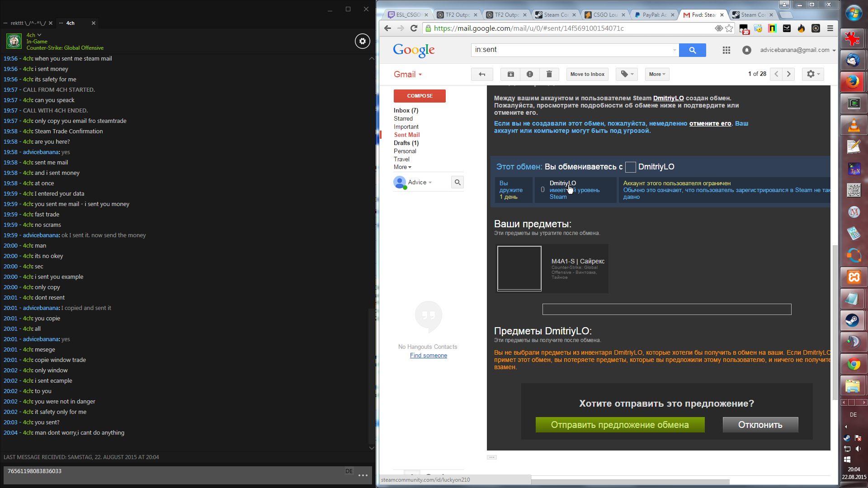Click the red COMPOSE button
868x488 pixels.
[x=420, y=96]
